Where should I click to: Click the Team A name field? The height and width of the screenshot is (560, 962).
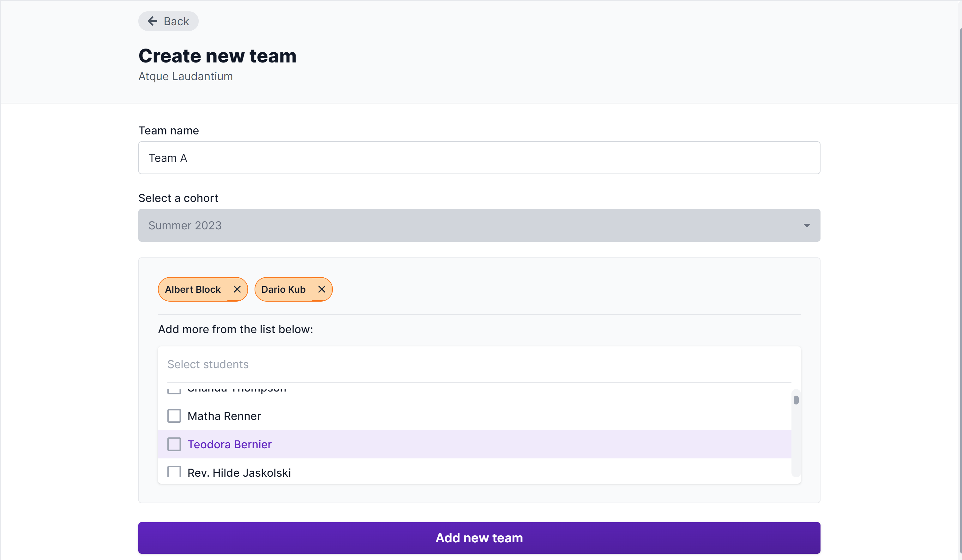pyautogui.click(x=479, y=157)
